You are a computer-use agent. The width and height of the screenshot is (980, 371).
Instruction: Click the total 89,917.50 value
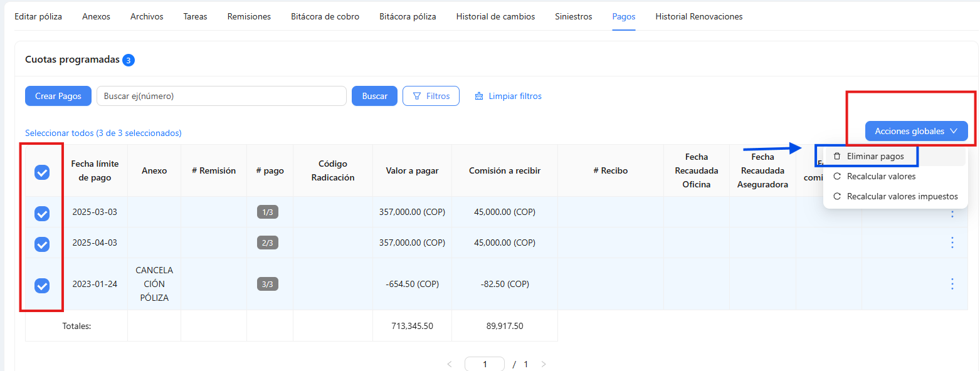(x=505, y=326)
